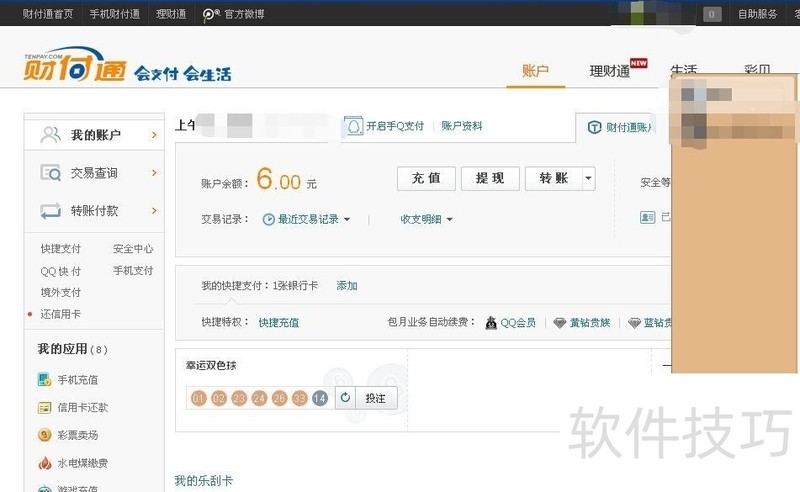Open 境外支付 sidebar link
This screenshot has width=800, height=492.
click(61, 292)
